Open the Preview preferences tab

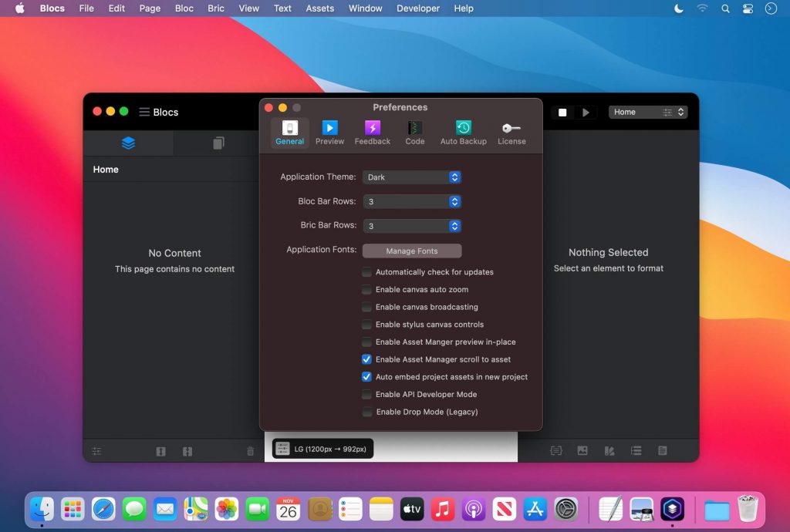pyautogui.click(x=329, y=133)
